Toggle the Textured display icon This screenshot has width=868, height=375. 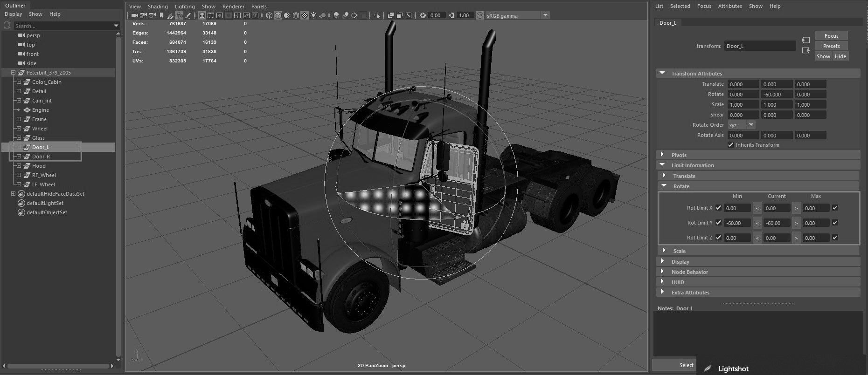[x=305, y=15]
